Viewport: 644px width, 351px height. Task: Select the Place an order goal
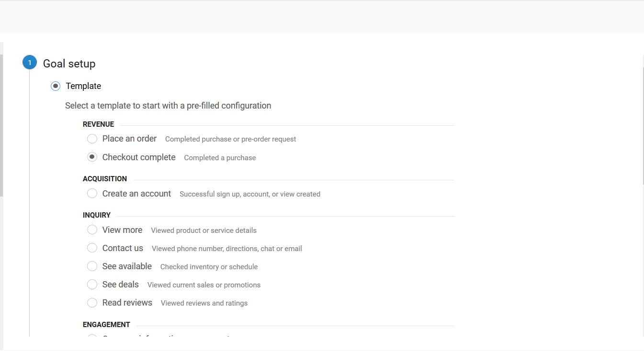(x=92, y=138)
